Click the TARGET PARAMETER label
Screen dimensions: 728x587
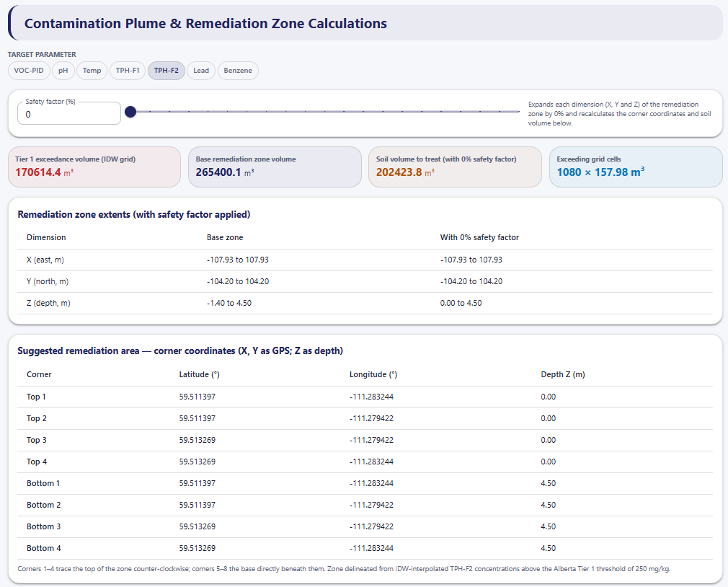(42, 54)
